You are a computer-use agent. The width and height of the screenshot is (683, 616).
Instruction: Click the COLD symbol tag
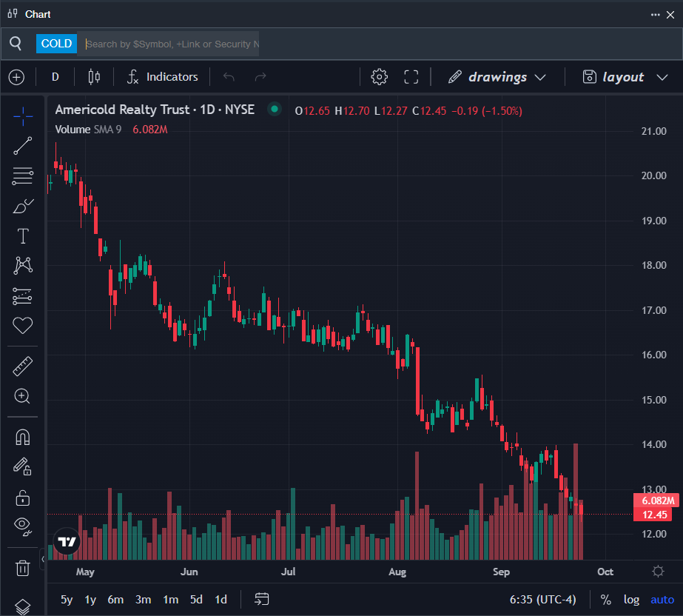click(56, 44)
